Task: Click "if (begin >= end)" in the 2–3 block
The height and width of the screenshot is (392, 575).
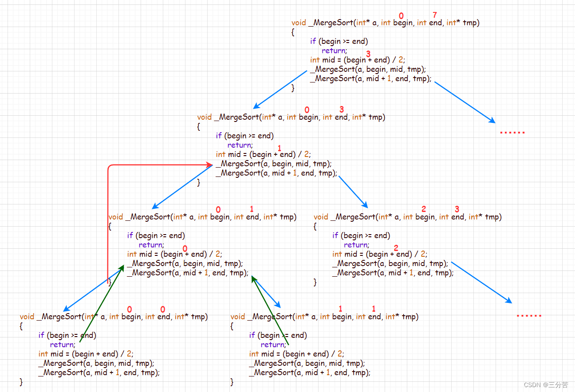Action: 361,235
